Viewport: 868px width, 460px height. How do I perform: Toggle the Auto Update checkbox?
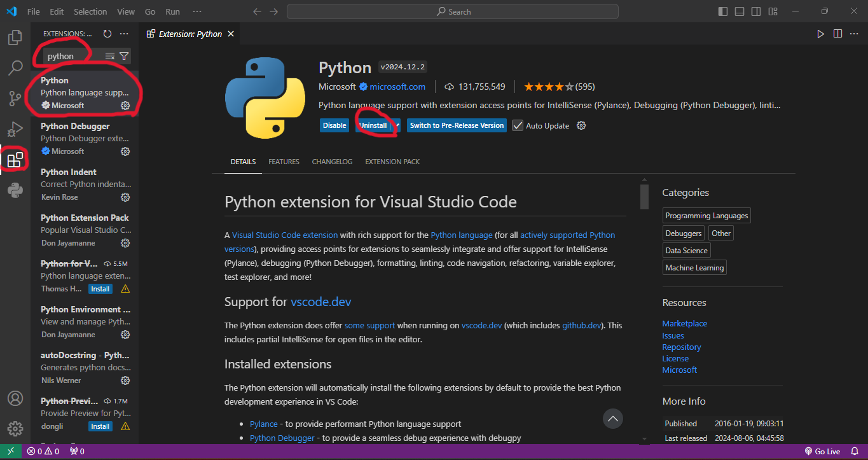click(x=518, y=125)
